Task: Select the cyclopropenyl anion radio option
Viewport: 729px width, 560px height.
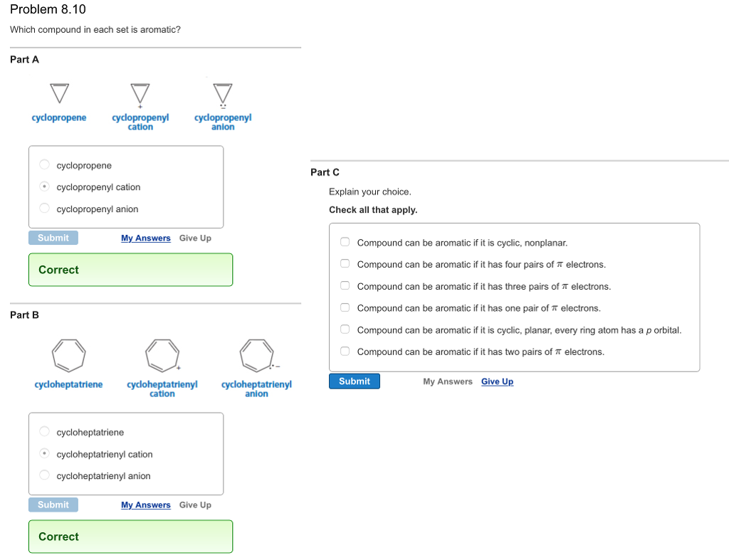Action: [44, 208]
